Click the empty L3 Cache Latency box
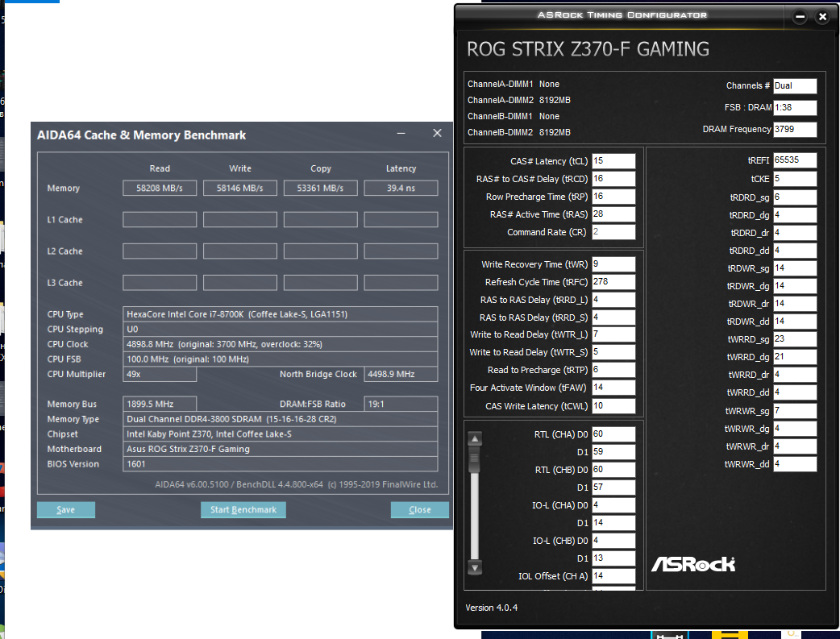The height and width of the screenshot is (639, 840). click(401, 283)
